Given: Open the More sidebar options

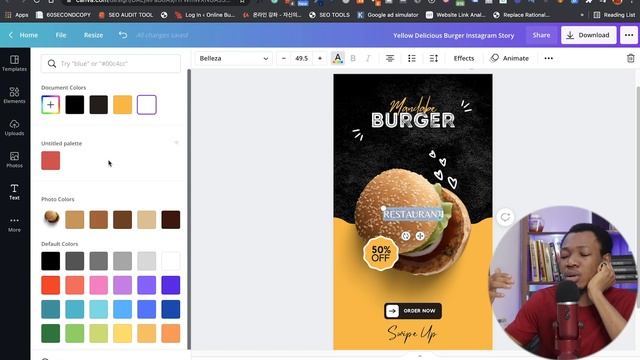Looking at the screenshot, I should tap(14, 224).
